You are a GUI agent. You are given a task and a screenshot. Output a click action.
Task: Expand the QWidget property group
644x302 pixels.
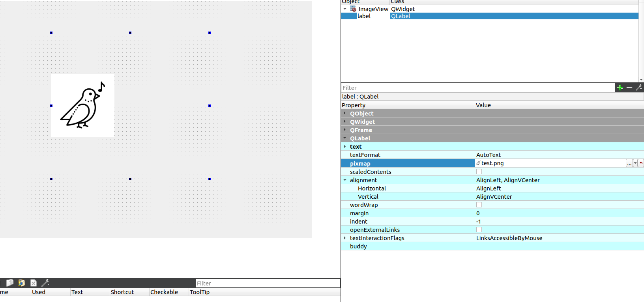click(x=345, y=121)
